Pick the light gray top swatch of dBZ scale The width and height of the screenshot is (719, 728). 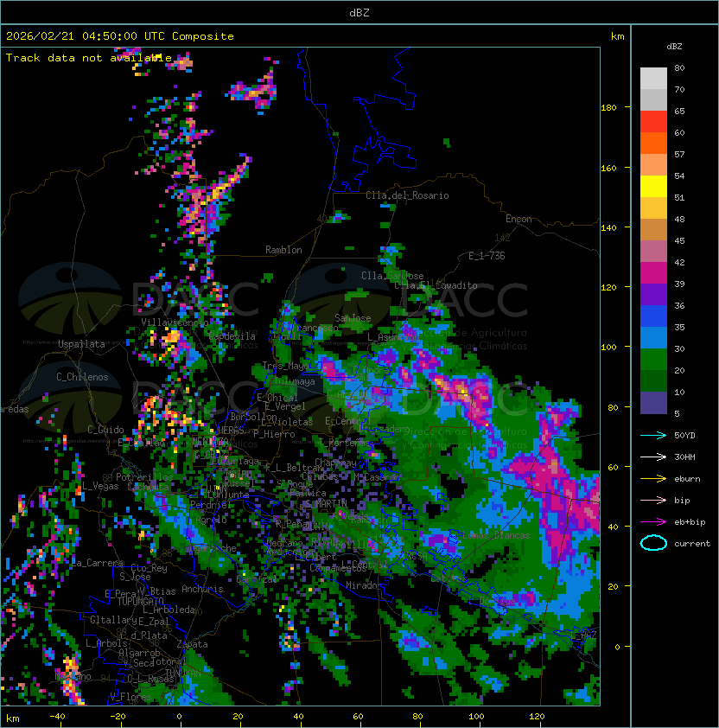(653, 78)
